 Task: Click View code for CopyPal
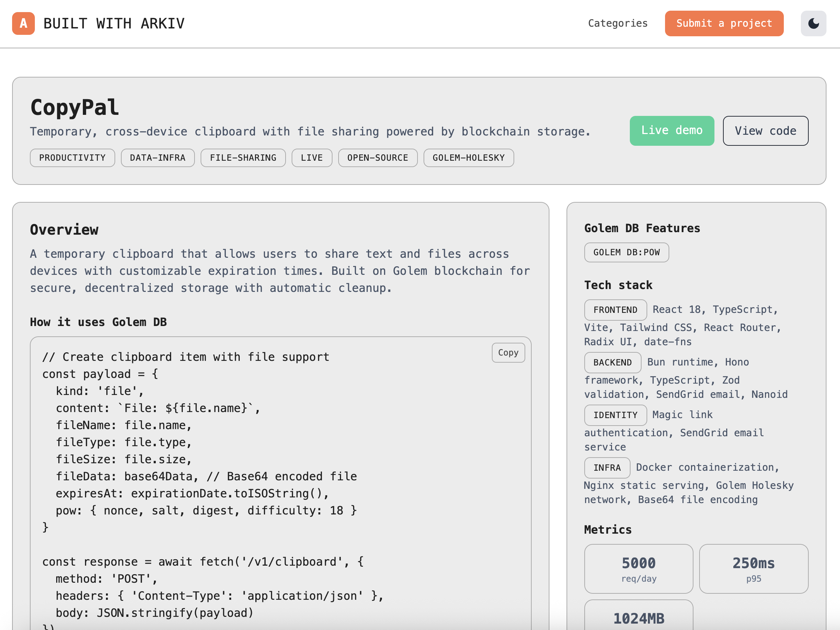coord(766,130)
